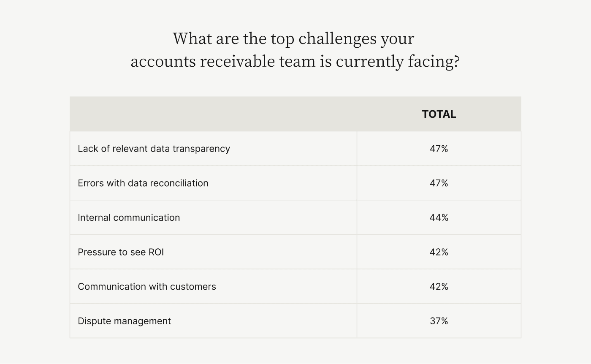Screen dimensions: 591x364
Task: Click the "Internal communication" row label
Action: pos(129,217)
